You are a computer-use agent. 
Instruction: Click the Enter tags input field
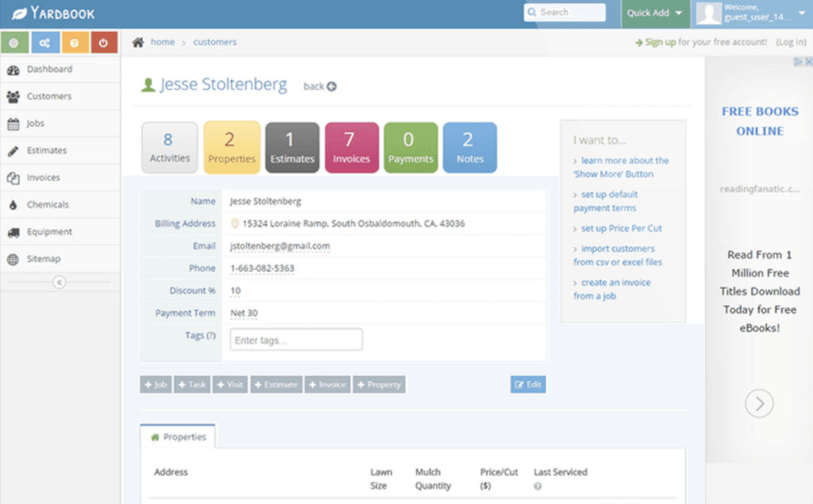point(296,340)
